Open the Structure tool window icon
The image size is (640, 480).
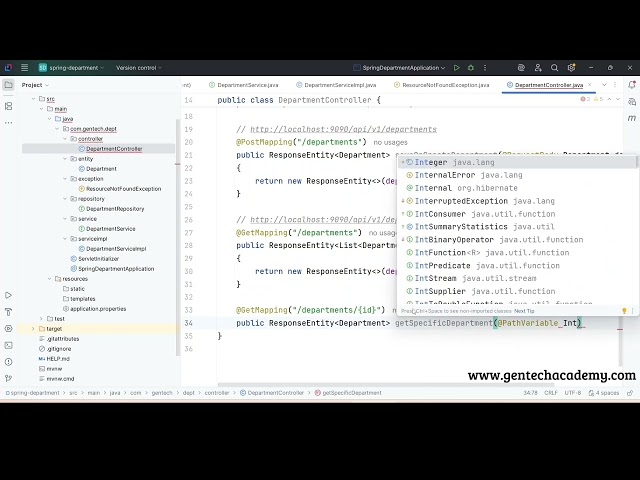click(x=8, y=106)
